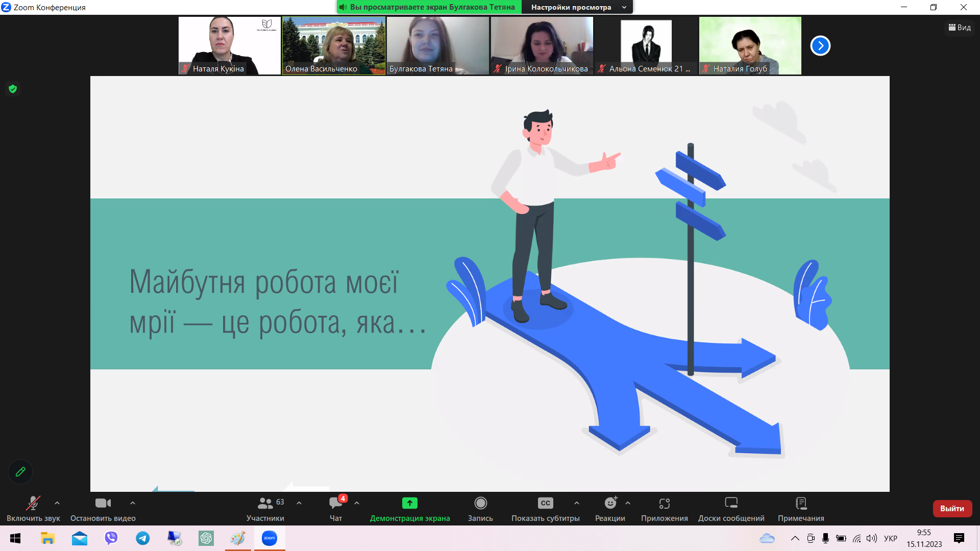Viewport: 980px width, 551px height.
Task: Open the Приложения apps icon
Action: click(664, 504)
